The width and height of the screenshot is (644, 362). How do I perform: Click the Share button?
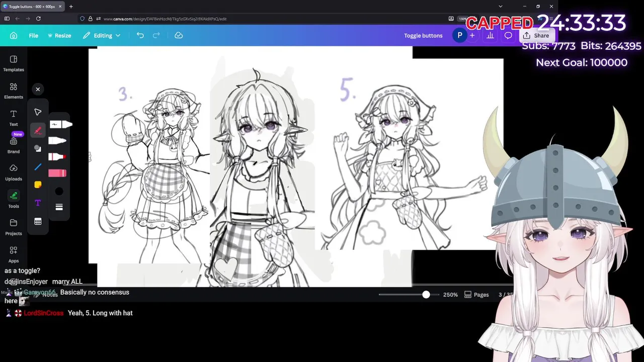536,36
